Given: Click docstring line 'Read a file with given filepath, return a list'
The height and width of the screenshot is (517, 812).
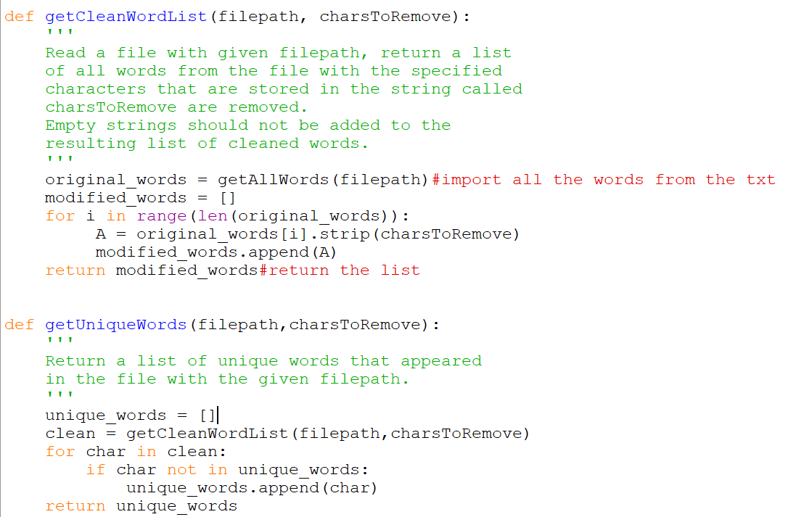Looking at the screenshot, I should coord(278,53).
